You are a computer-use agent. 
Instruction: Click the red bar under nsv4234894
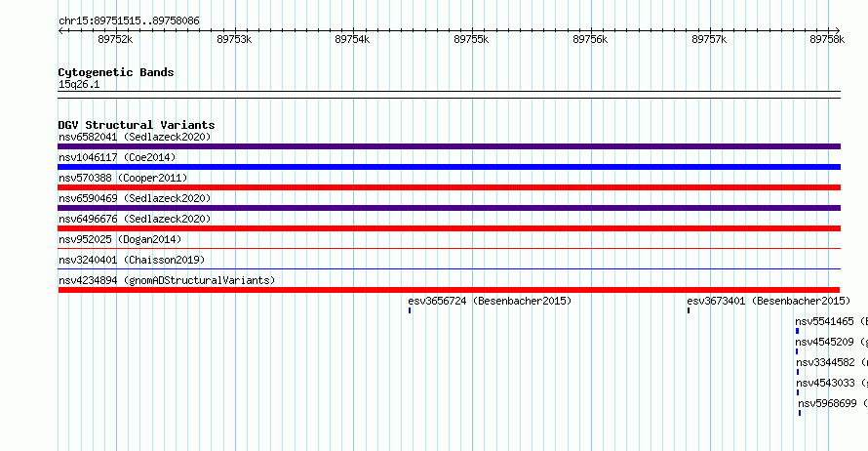(x=449, y=290)
